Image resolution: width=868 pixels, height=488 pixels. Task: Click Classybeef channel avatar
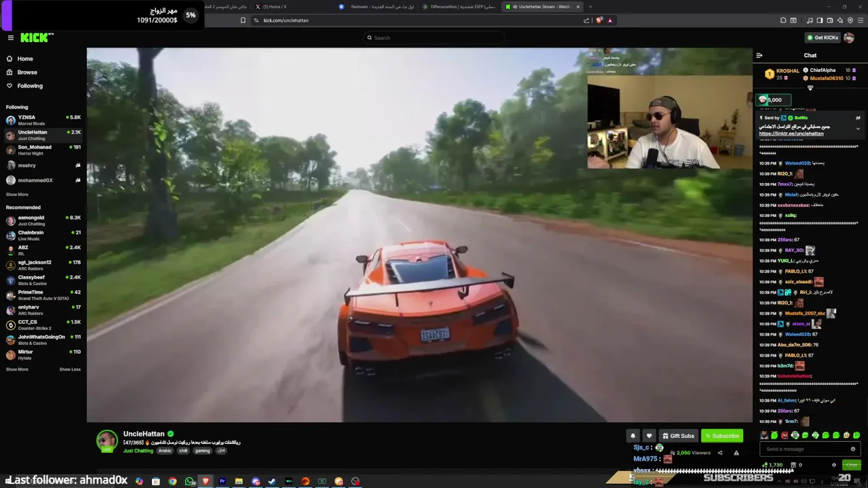pyautogui.click(x=11, y=280)
